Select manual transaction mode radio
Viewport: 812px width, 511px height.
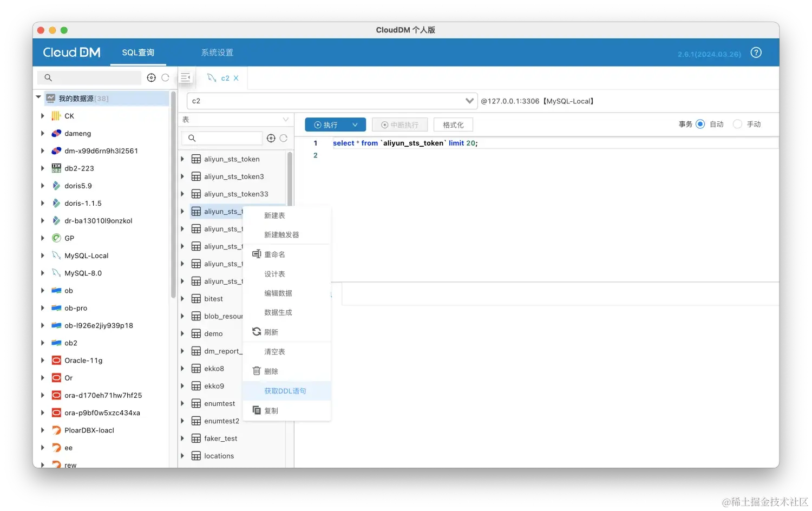(x=737, y=124)
